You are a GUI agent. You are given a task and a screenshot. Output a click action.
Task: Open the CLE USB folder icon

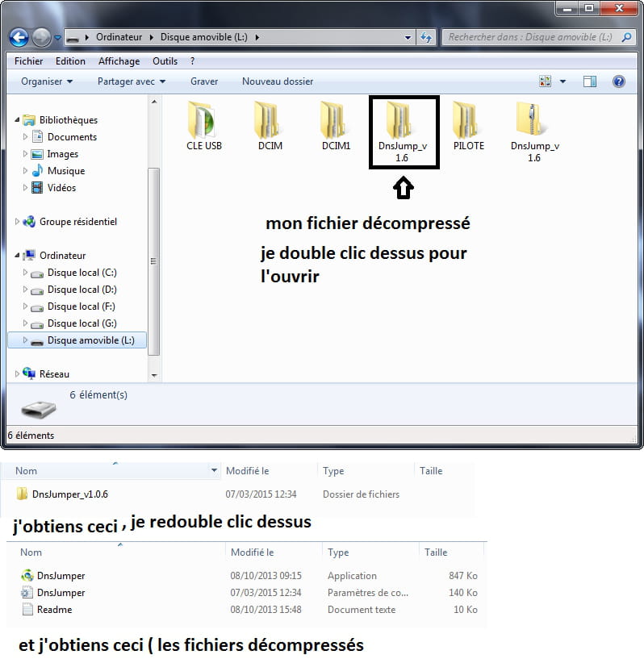[x=203, y=120]
